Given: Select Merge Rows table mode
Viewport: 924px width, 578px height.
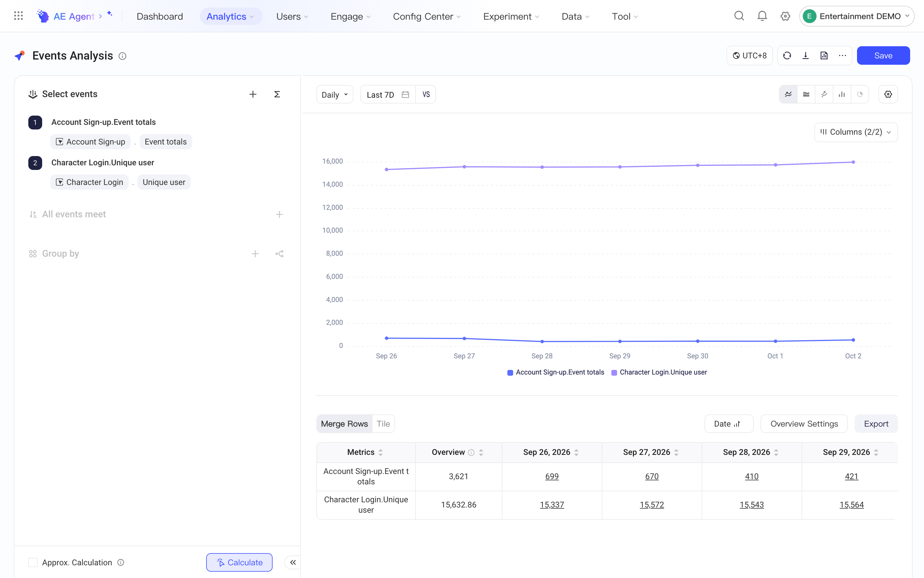Looking at the screenshot, I should click(344, 424).
